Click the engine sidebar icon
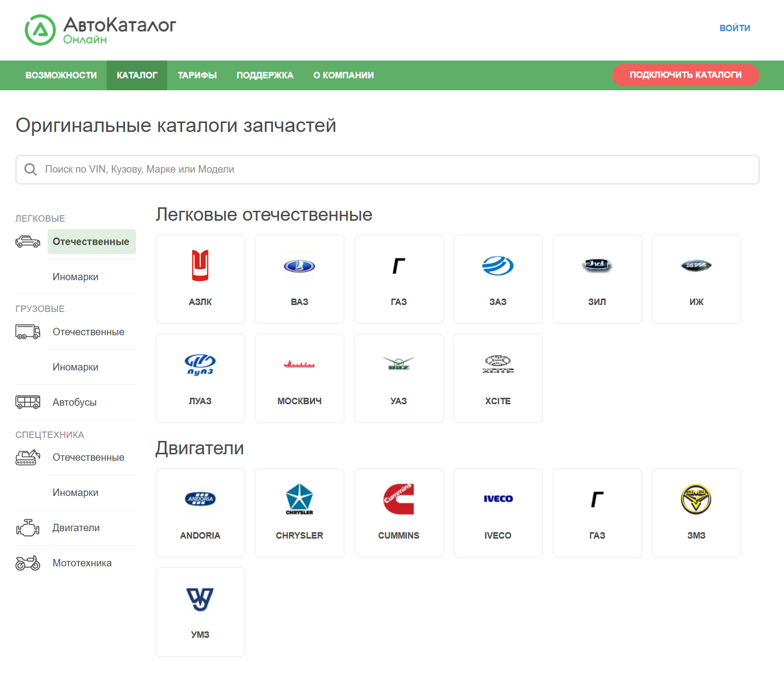Image resolution: width=784 pixels, height=677 pixels. [x=28, y=528]
